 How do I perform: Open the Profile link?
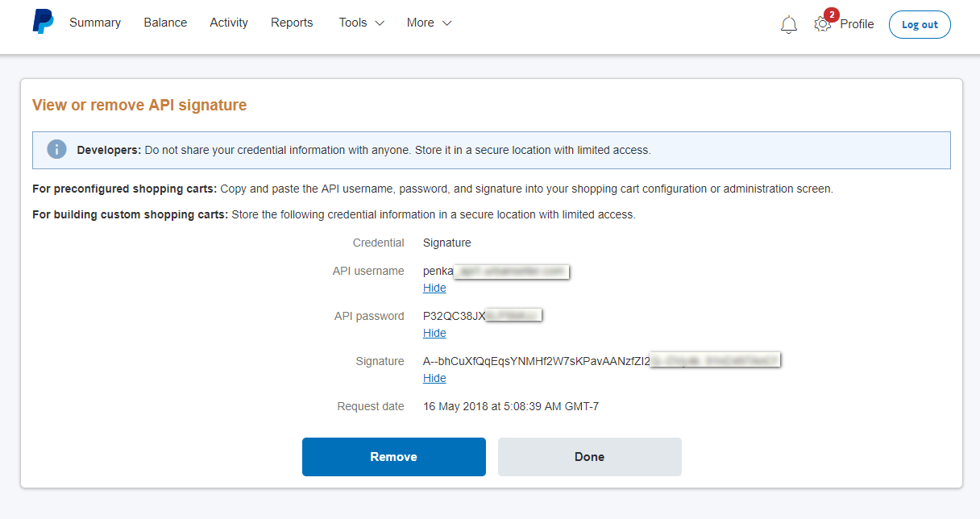(857, 24)
